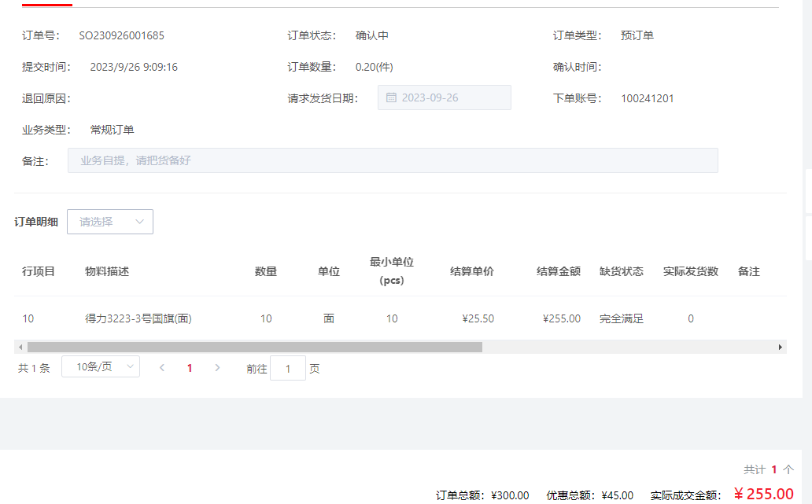Click the 备注 remarks text field

point(393,160)
